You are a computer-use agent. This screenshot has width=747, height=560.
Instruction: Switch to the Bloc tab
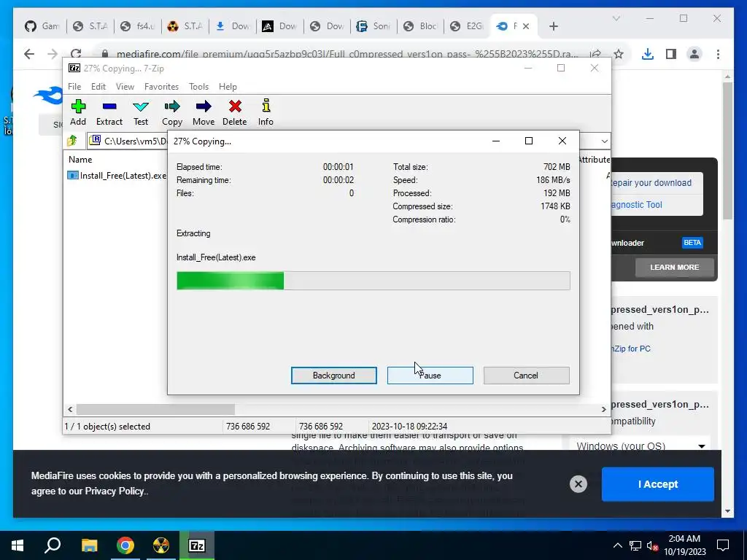(x=421, y=26)
